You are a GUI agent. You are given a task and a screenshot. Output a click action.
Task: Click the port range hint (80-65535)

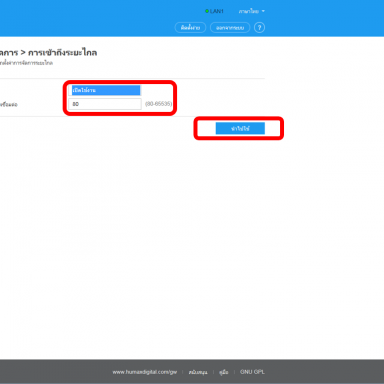click(x=159, y=104)
